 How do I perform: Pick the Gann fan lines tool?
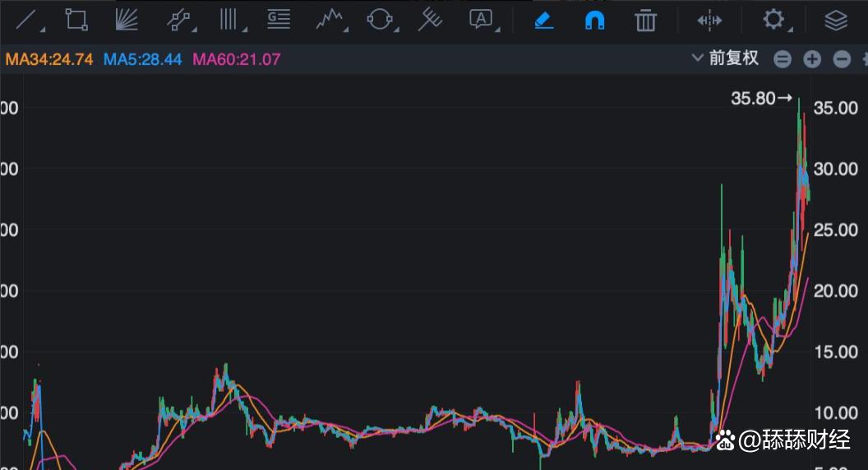[127, 19]
